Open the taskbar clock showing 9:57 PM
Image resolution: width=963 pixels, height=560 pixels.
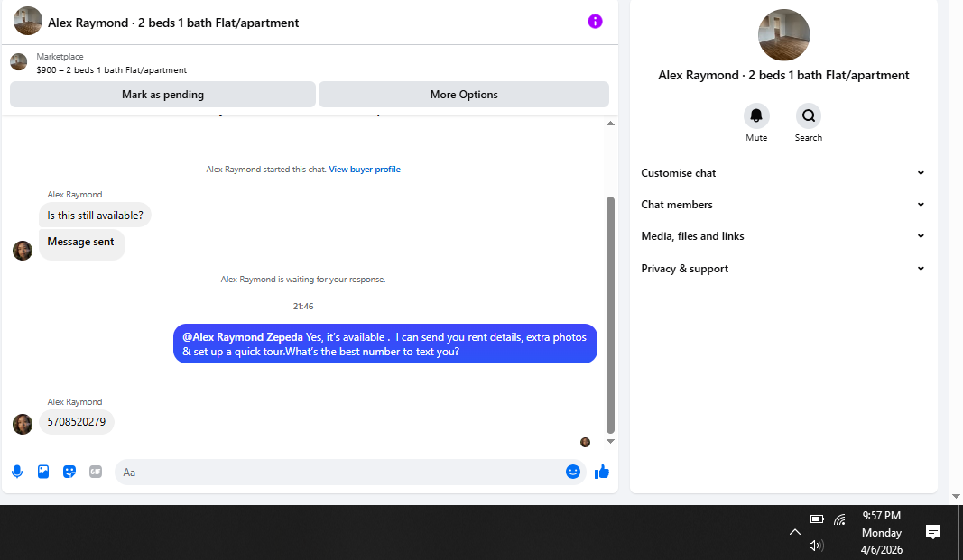(881, 532)
